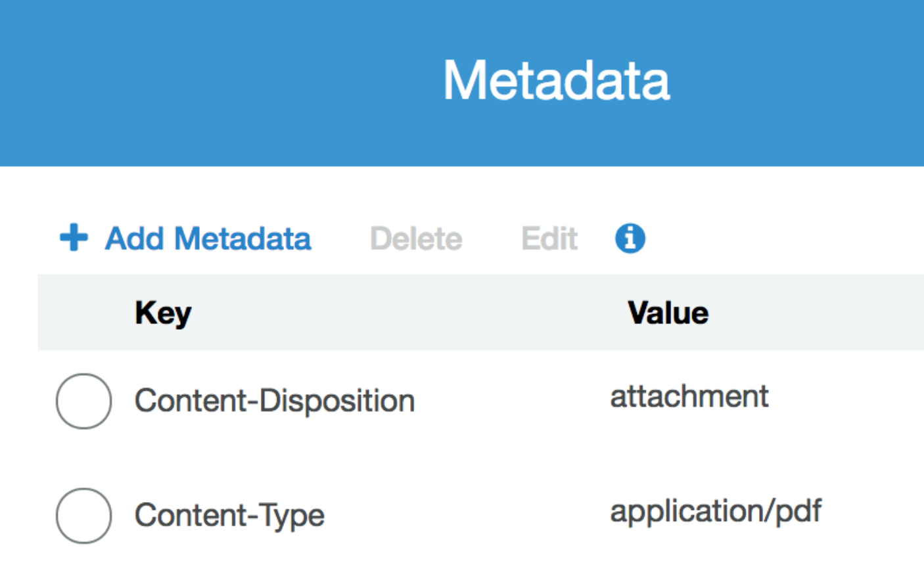924x569 pixels.
Task: Click the blue plus icon
Action: tap(73, 237)
